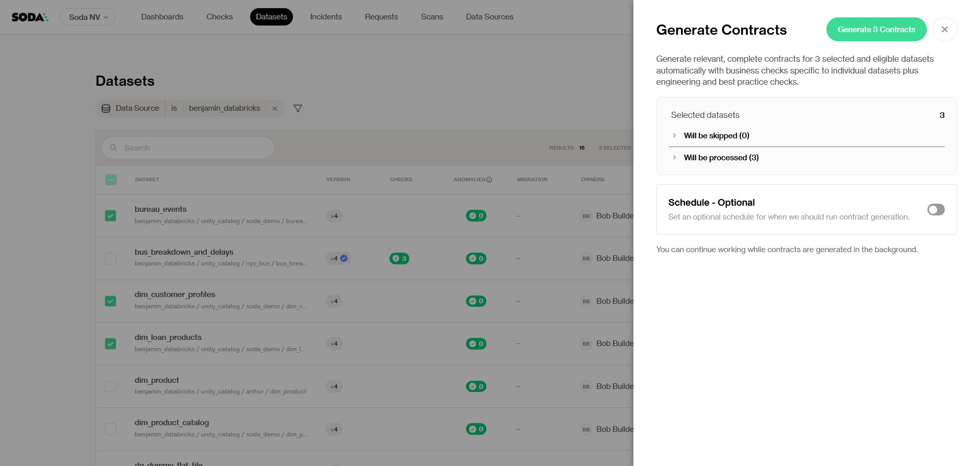Expand the Will be skipped section
Screen dimensions: 980x466
[674, 136]
